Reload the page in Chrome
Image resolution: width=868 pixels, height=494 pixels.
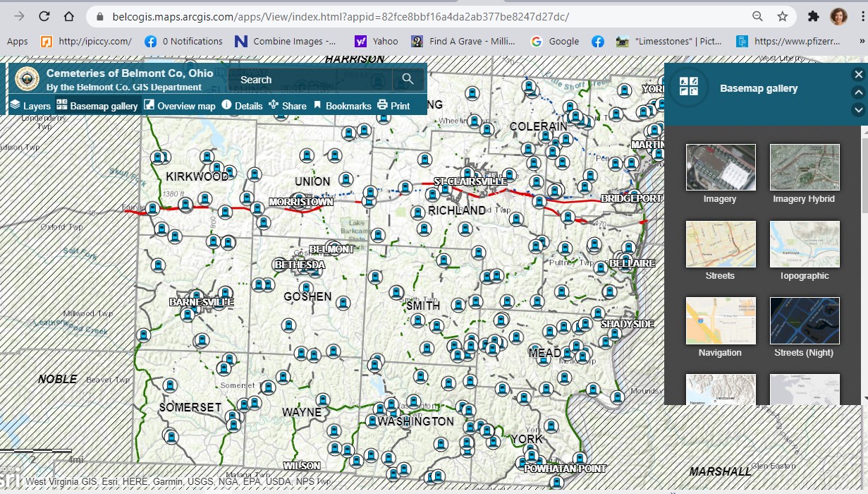44,15
